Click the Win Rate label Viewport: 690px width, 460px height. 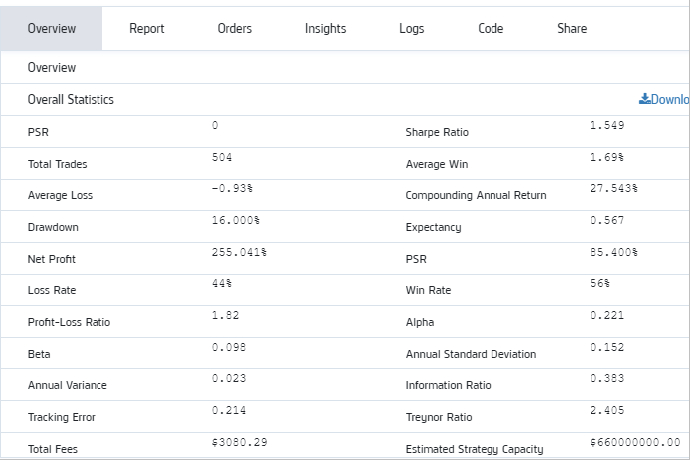(x=428, y=290)
